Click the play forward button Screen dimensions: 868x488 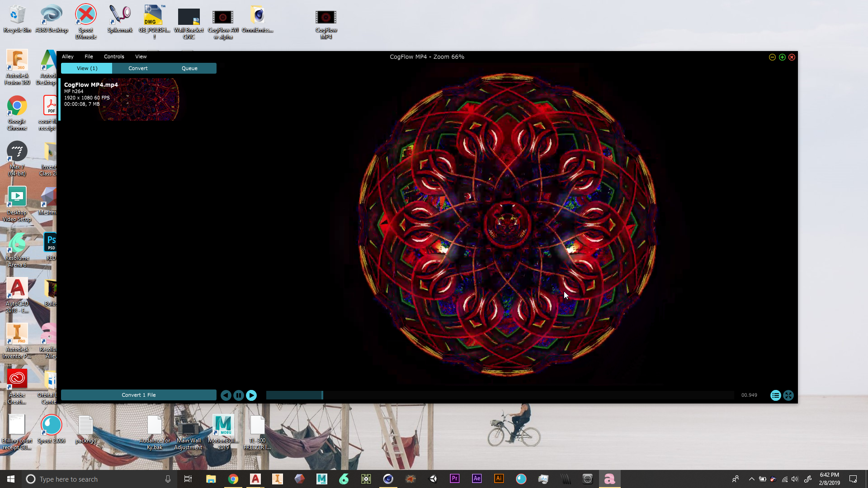[x=251, y=395]
